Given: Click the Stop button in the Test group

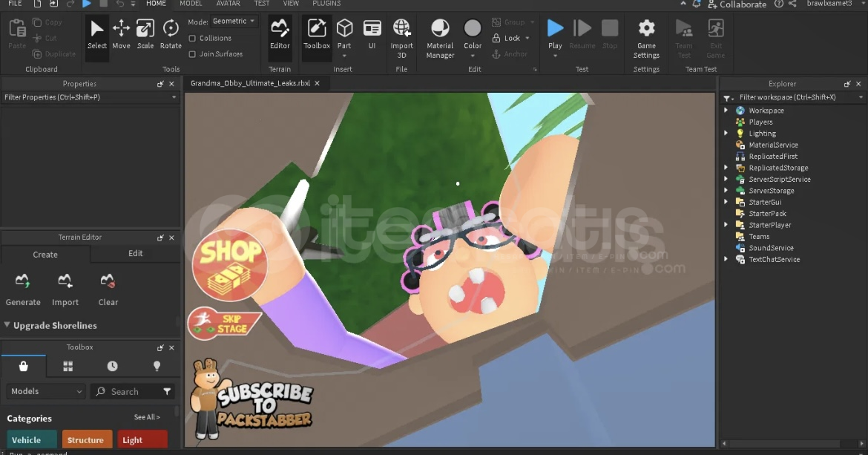Looking at the screenshot, I should pyautogui.click(x=610, y=35).
